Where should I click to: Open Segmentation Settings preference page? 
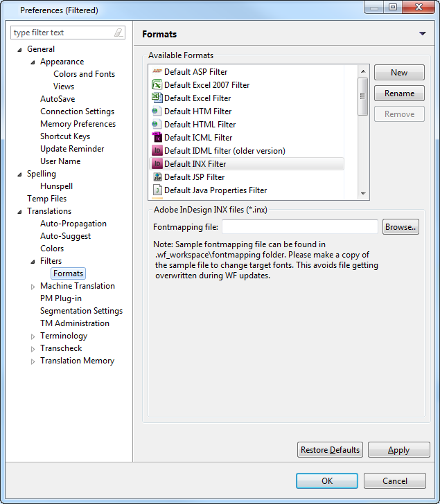(x=81, y=311)
